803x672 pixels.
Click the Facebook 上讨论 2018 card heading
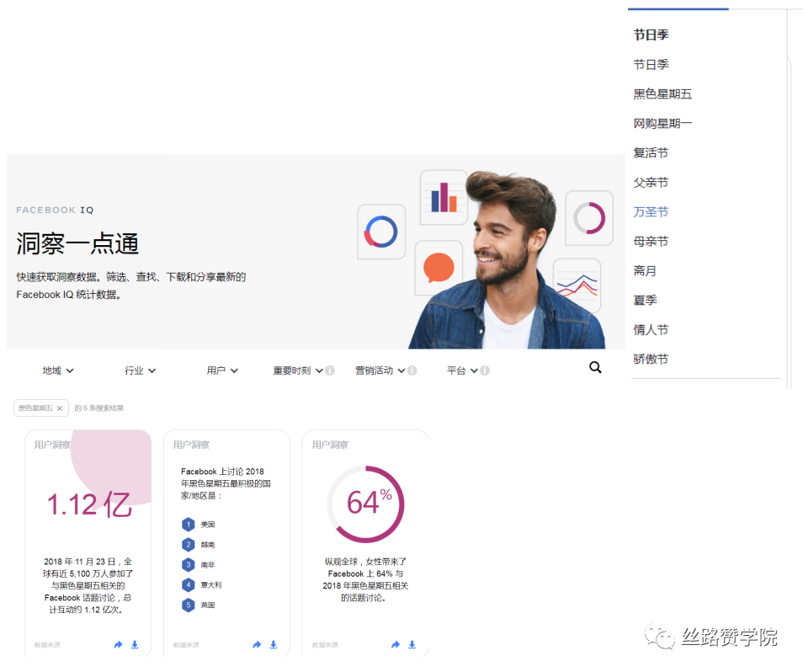click(x=226, y=483)
